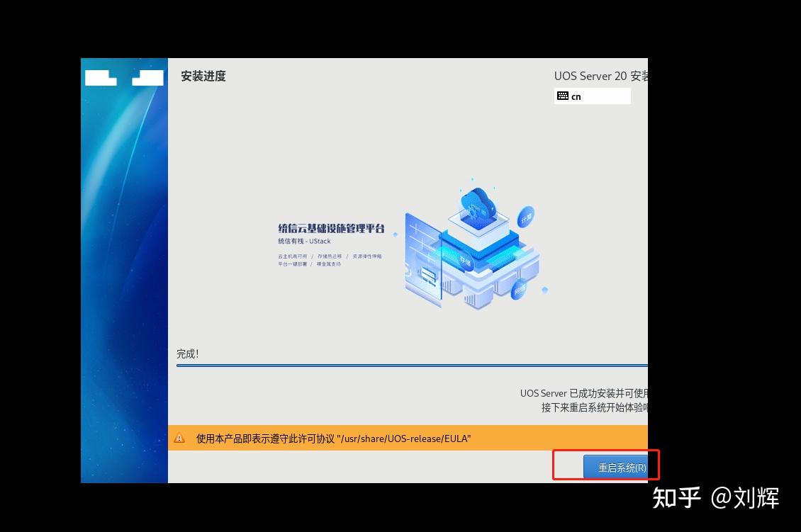Click the UOS Server 20 title text

coord(601,76)
